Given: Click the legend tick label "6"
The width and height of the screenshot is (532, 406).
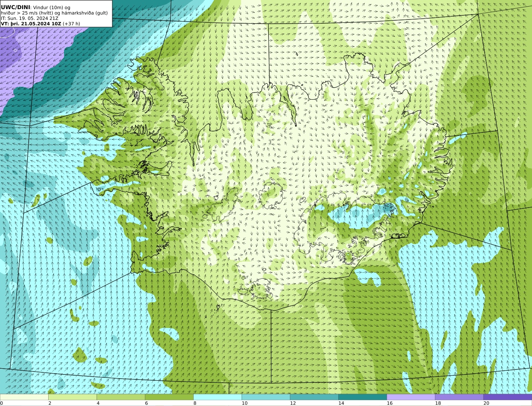Looking at the screenshot, I should 146,403.
